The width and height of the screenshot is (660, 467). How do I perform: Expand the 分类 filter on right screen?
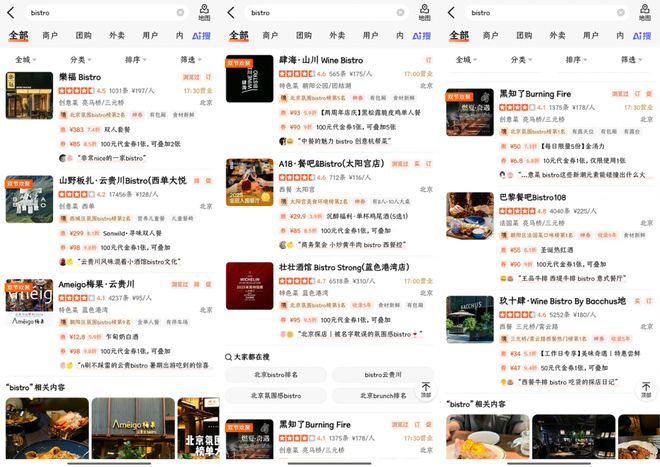click(521, 60)
